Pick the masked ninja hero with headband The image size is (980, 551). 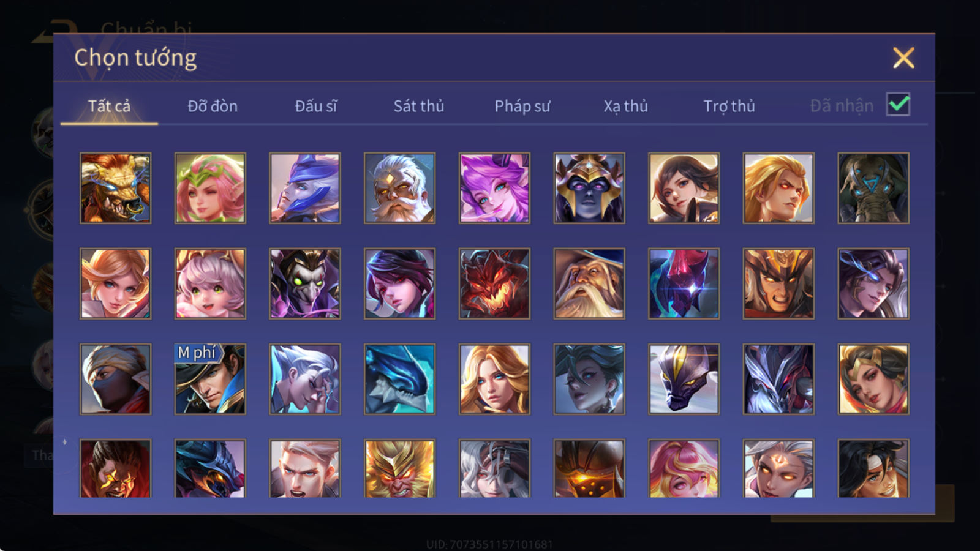point(115,379)
